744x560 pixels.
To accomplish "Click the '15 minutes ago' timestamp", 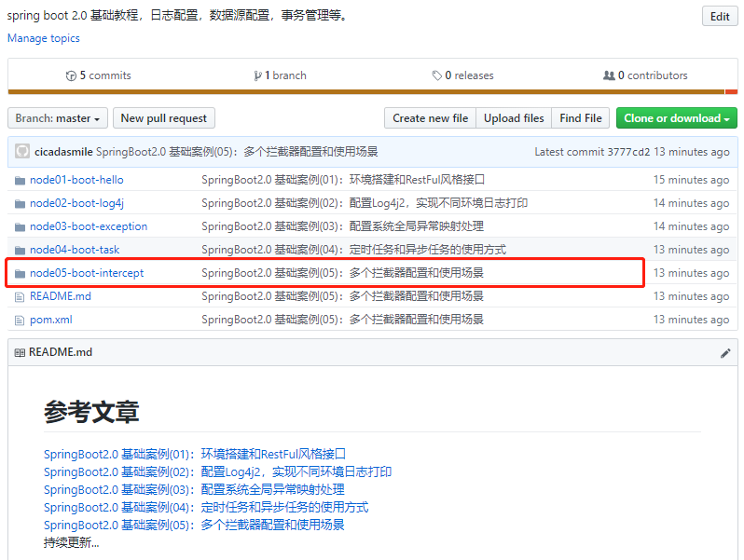I will coord(691,180).
